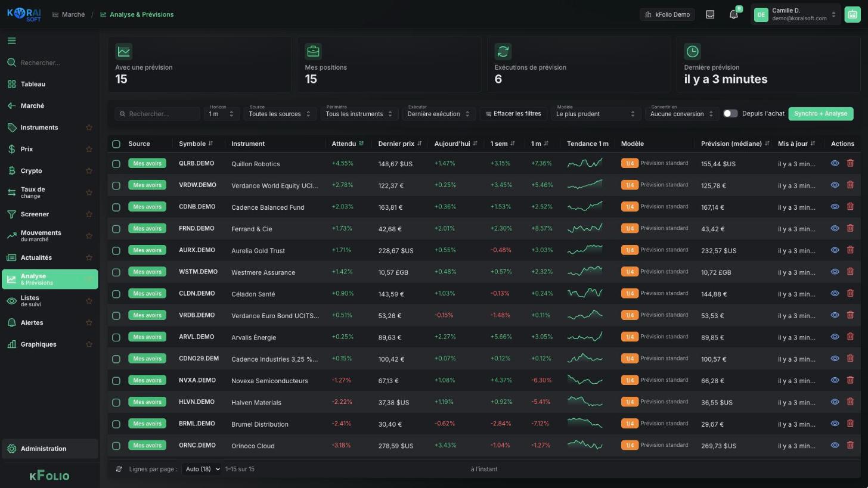Screen dimensions: 868x488
Task: Focus the table filter Rechercher field
Action: [157, 113]
